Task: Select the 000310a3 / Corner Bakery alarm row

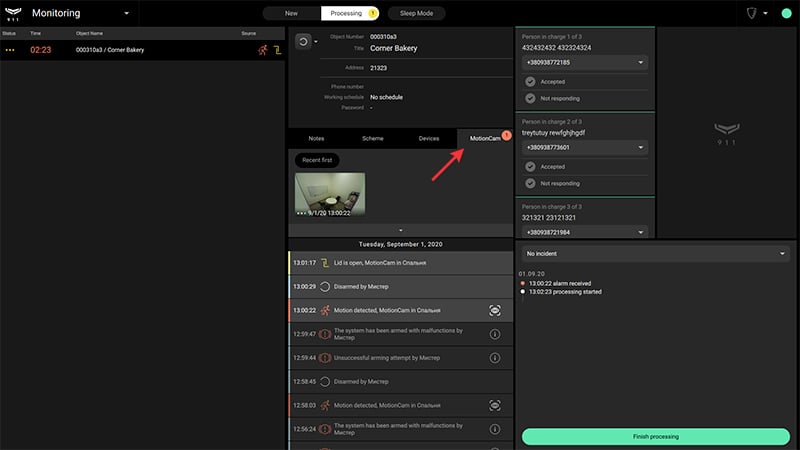Action: [142, 50]
